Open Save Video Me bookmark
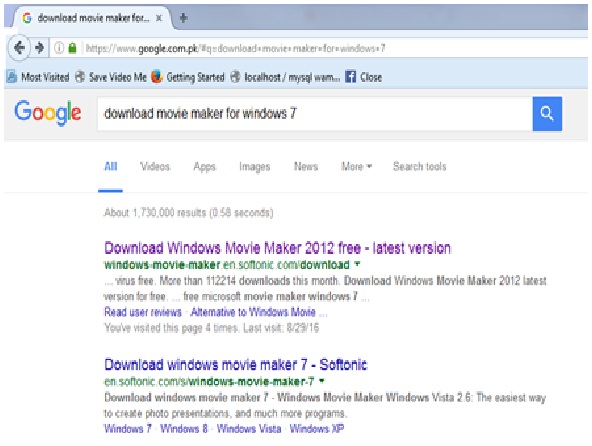592x446 pixels. coord(111,77)
